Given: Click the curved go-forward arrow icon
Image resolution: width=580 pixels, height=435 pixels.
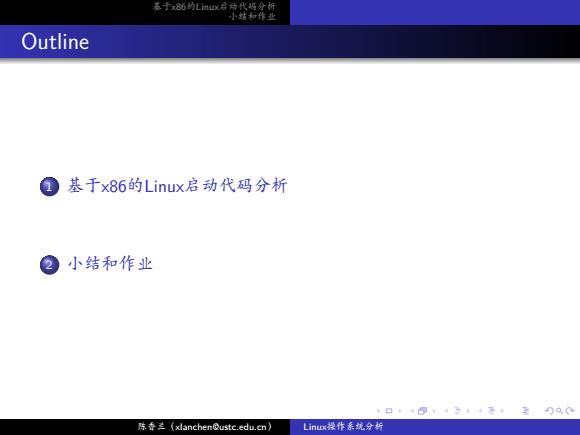Looking at the screenshot, I should 570,411.
